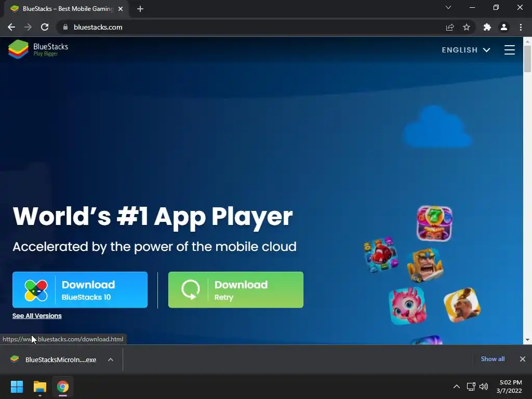Click the 'Accelerated by the power' subtitle text
Image resolution: width=532 pixels, height=399 pixels.
click(x=154, y=247)
